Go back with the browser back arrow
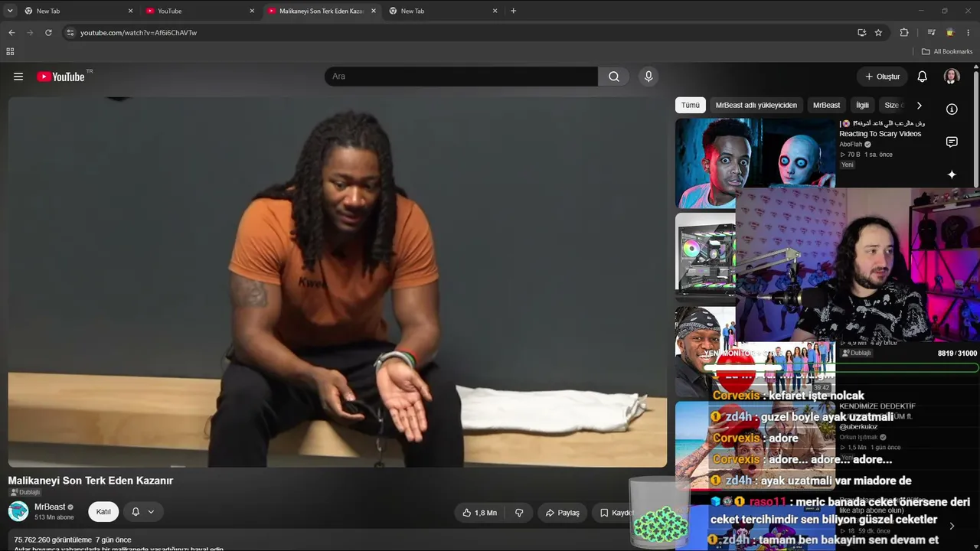The image size is (980, 551). click(x=11, y=33)
